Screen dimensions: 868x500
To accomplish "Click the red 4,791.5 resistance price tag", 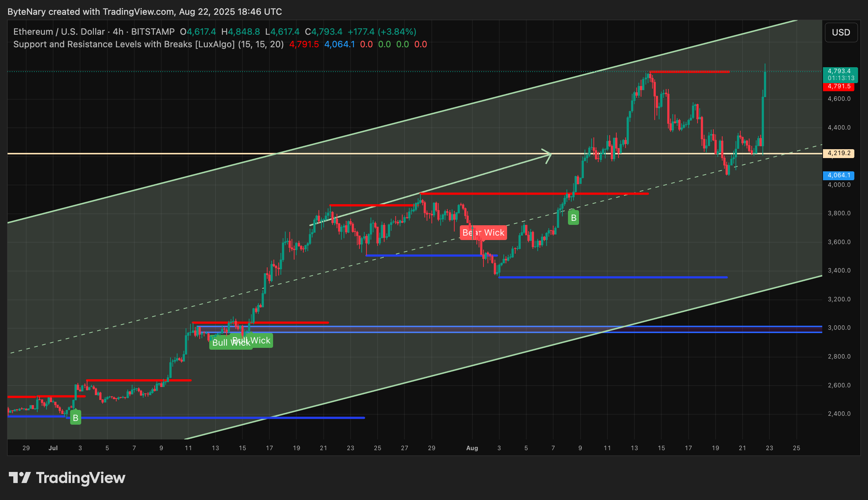I will [x=839, y=86].
